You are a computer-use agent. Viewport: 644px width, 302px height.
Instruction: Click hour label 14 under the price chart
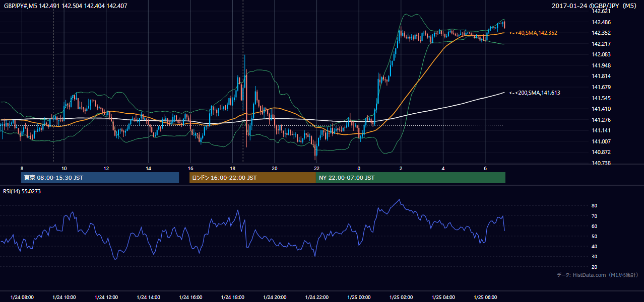[x=148, y=168]
